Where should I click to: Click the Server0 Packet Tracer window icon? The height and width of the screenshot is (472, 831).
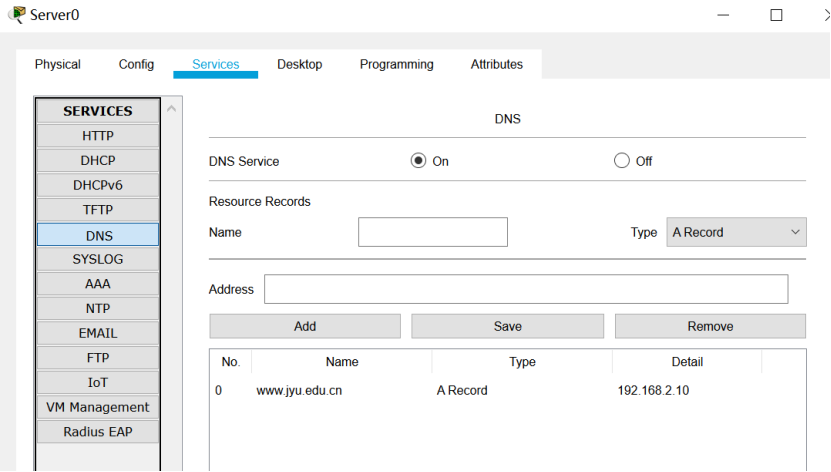pyautogui.click(x=17, y=14)
